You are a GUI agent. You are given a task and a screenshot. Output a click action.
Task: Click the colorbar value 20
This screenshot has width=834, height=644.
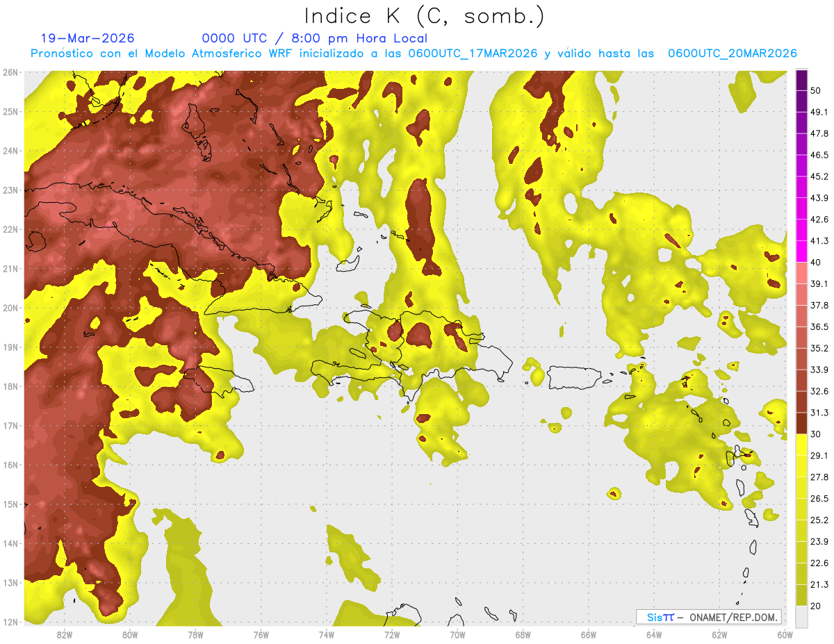pos(816,606)
